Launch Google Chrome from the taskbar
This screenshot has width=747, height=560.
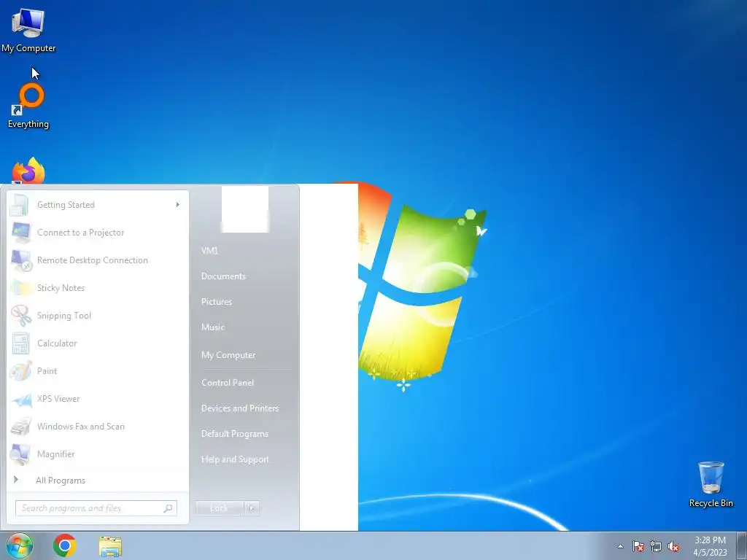(65, 545)
